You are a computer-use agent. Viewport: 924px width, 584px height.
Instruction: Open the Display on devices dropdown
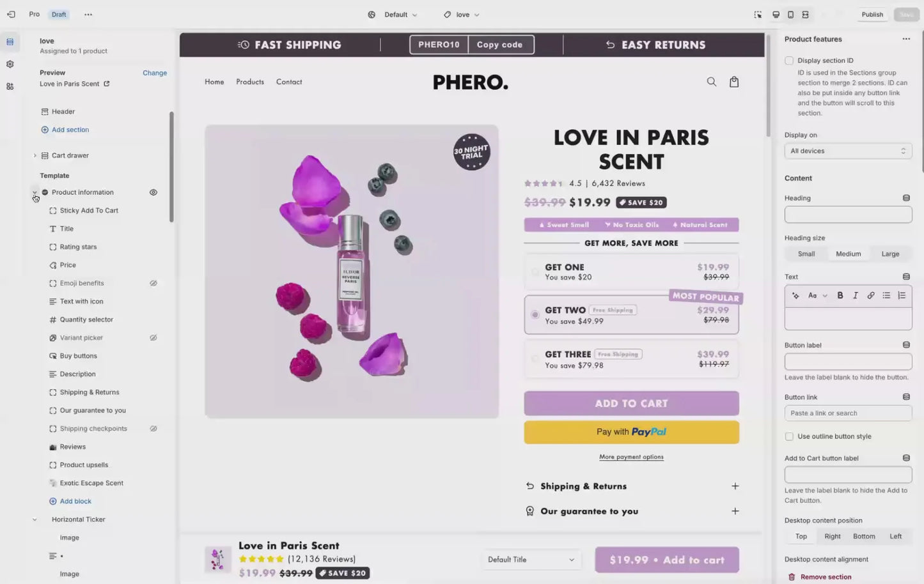(848, 151)
